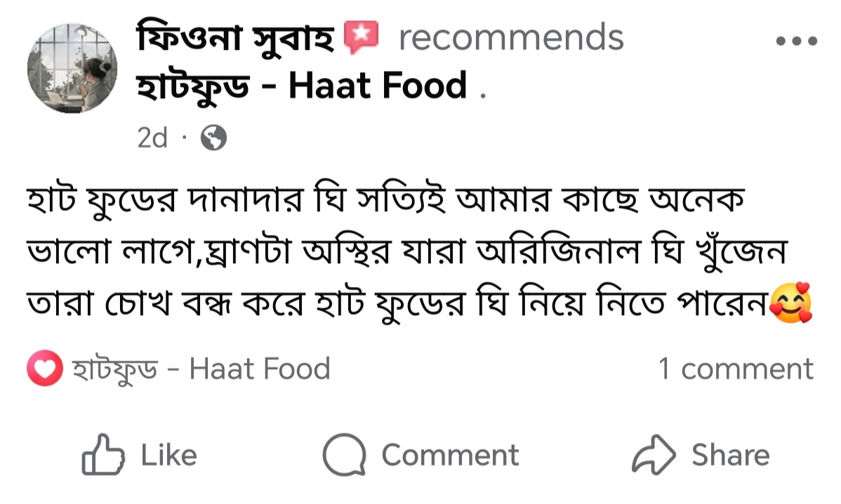Click the Share arrow icon

[653, 456]
